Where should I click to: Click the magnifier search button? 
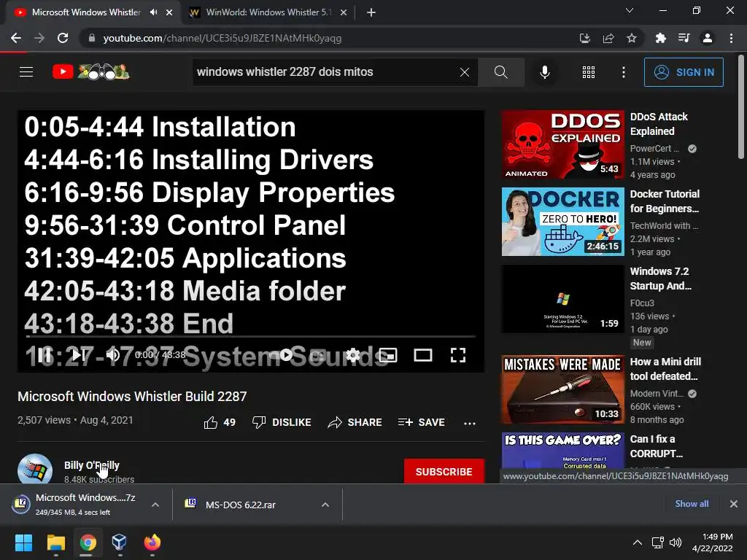[x=500, y=72]
